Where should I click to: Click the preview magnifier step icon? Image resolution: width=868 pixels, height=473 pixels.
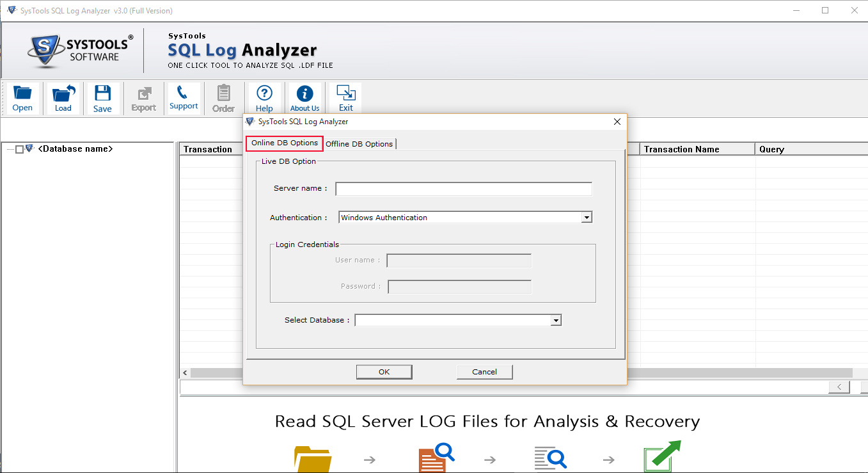pos(551,458)
